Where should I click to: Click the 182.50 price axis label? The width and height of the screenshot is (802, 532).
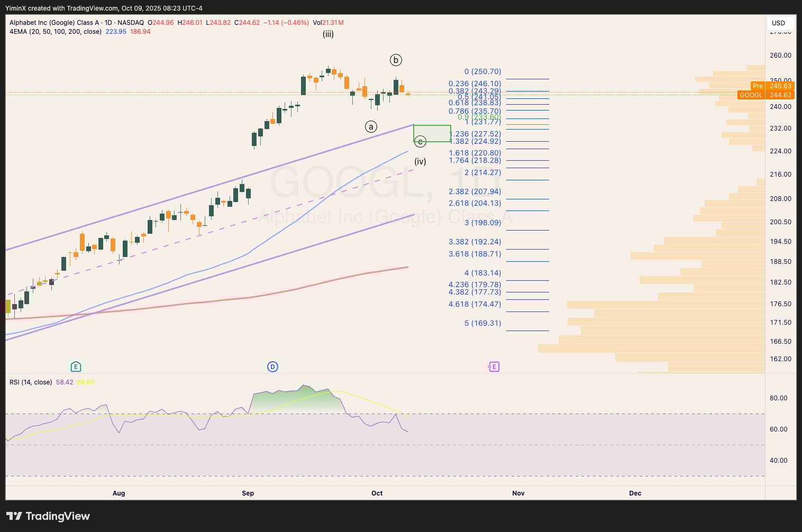[x=781, y=282]
